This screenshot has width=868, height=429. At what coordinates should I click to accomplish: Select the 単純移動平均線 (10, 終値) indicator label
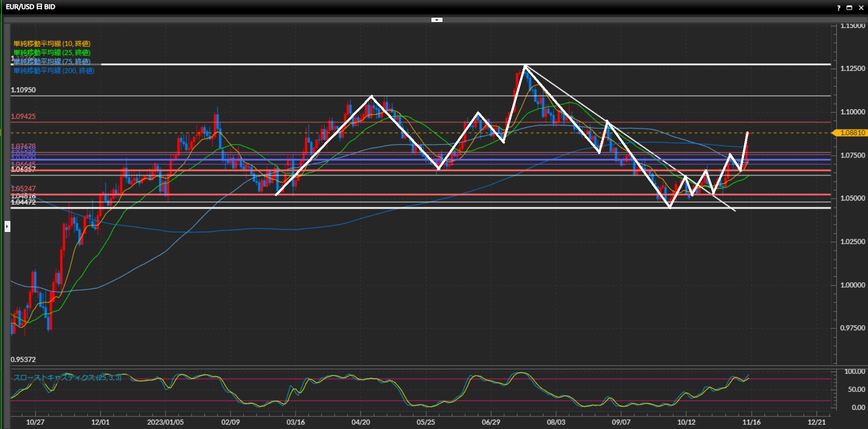[x=52, y=44]
